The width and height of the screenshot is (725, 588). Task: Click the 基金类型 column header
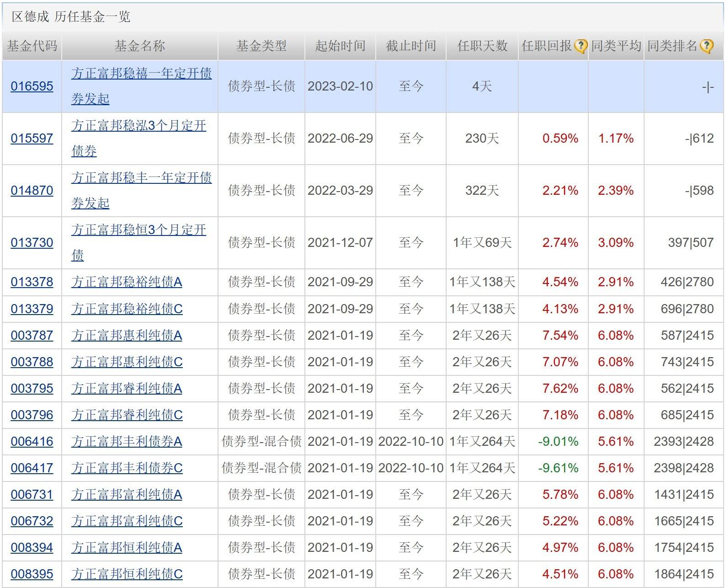[x=261, y=46]
